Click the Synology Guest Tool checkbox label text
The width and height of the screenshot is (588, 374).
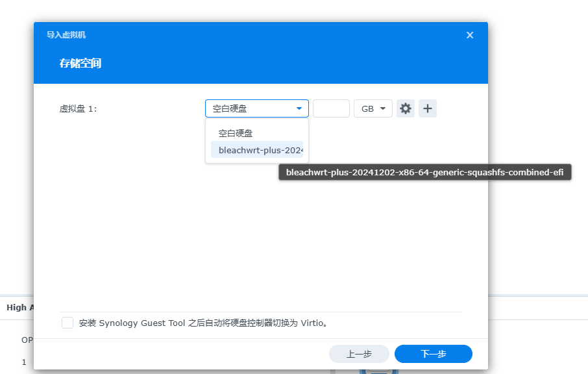click(204, 323)
